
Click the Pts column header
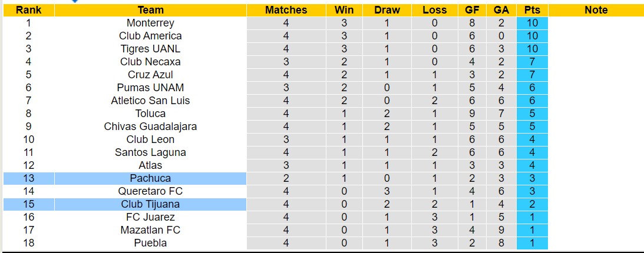pos(532,10)
